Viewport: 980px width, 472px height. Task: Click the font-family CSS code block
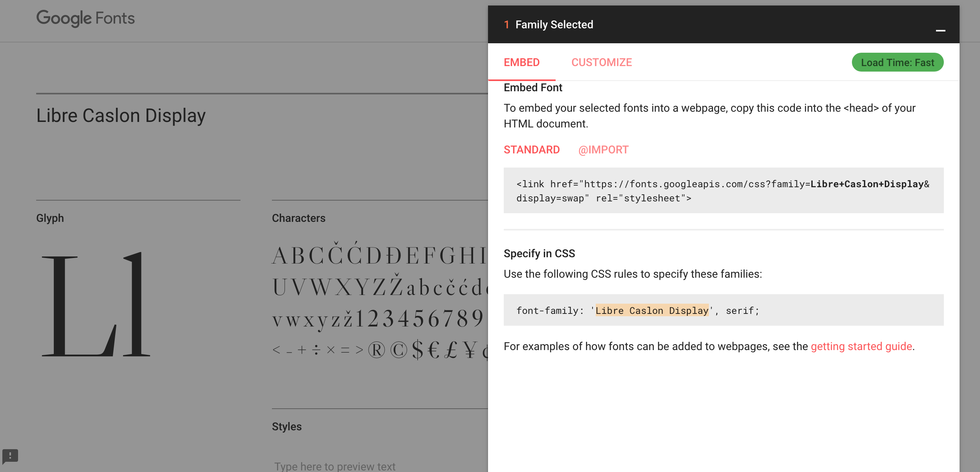[x=723, y=310]
